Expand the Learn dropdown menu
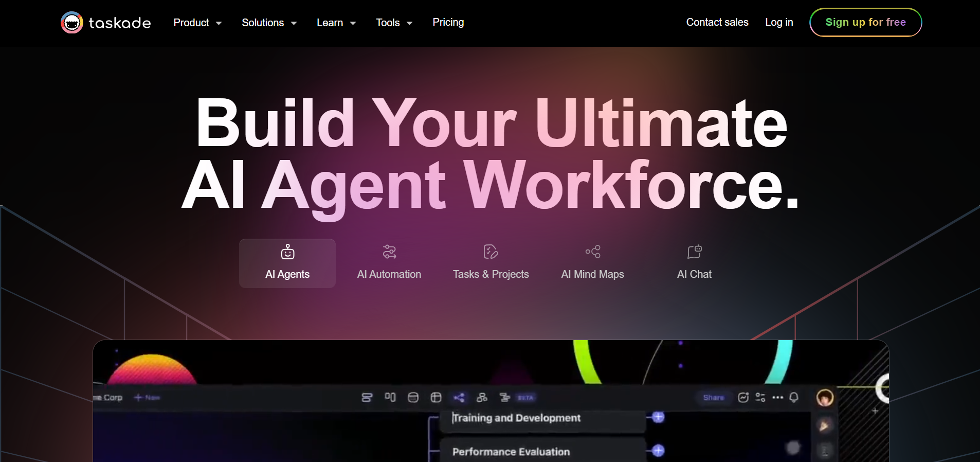980x462 pixels. (x=336, y=23)
